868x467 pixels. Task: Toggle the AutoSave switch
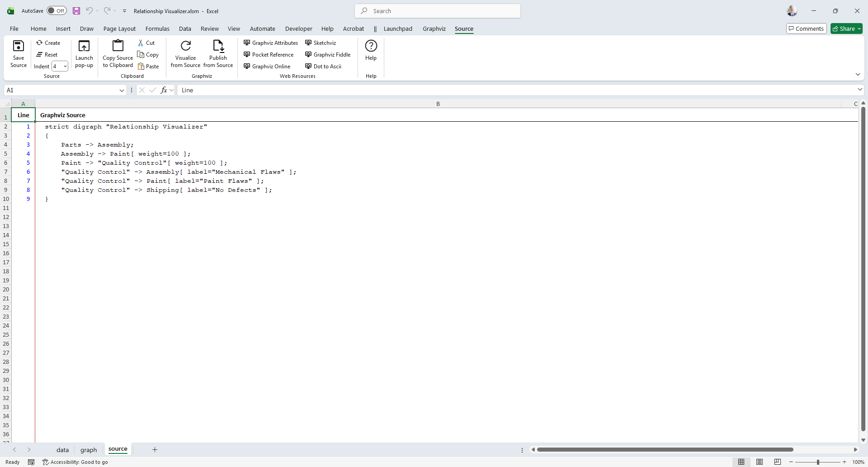(57, 11)
